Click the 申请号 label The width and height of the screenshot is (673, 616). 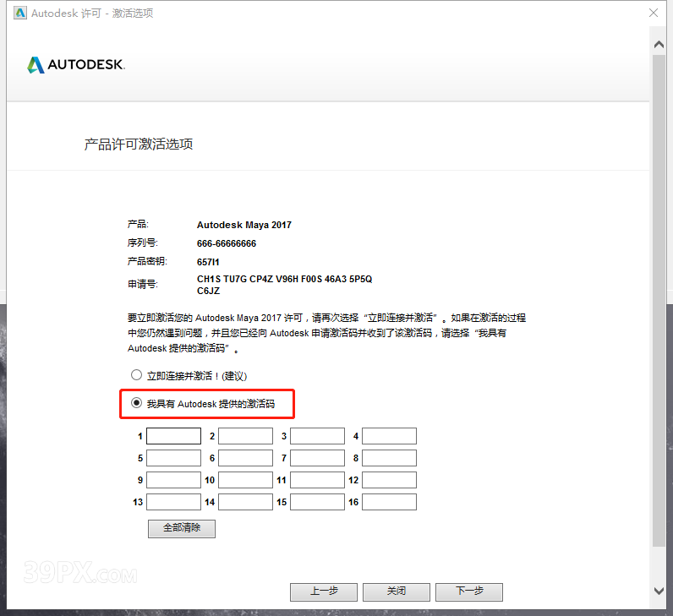(x=143, y=284)
